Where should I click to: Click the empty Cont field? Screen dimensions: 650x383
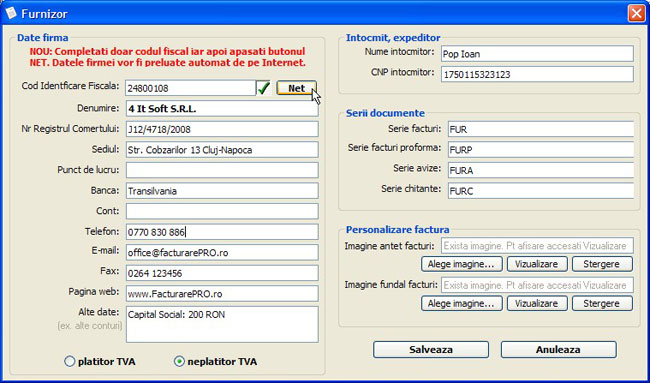coord(222,211)
